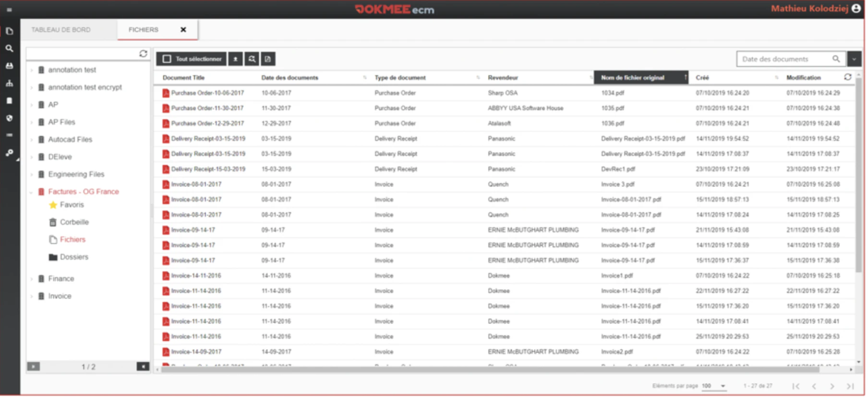Open the Eléments par page dropdown
The width and height of the screenshot is (868, 398).
pos(714,386)
